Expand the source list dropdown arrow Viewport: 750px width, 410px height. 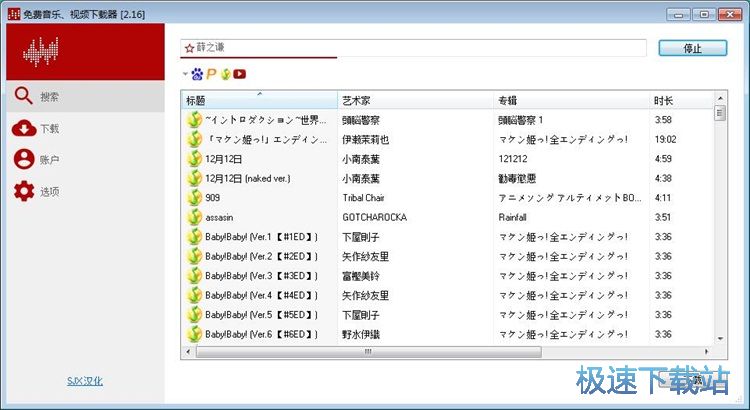coord(185,74)
